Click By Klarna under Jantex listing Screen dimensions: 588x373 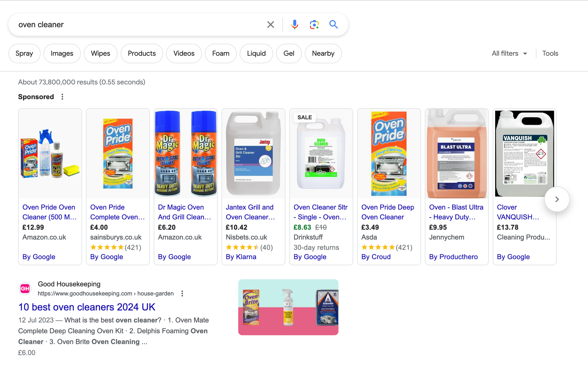click(241, 257)
